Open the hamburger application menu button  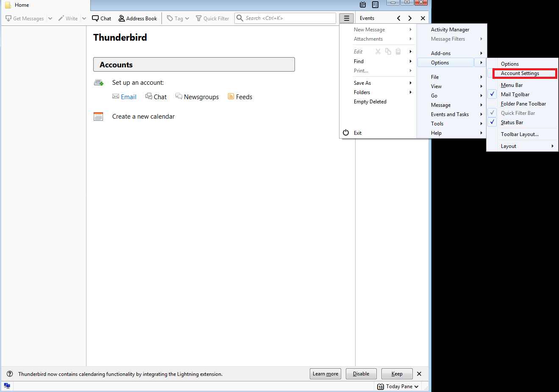click(x=346, y=18)
